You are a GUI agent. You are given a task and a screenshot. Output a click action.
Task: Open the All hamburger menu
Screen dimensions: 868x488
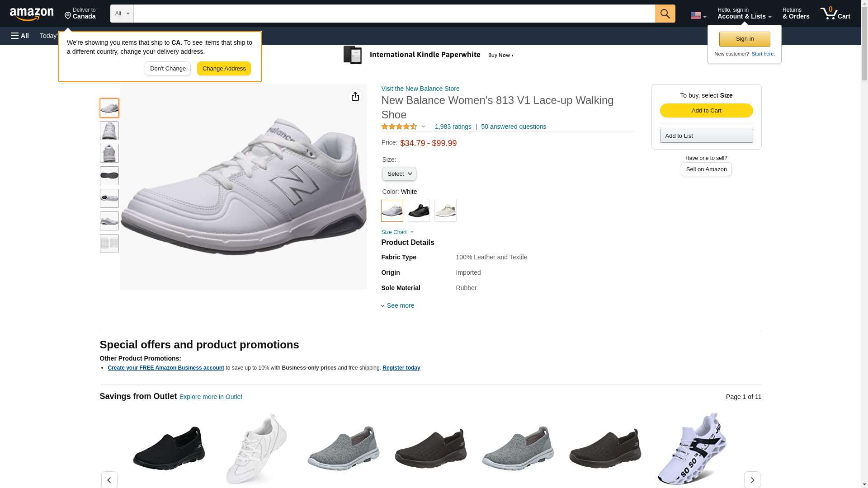tap(20, 36)
